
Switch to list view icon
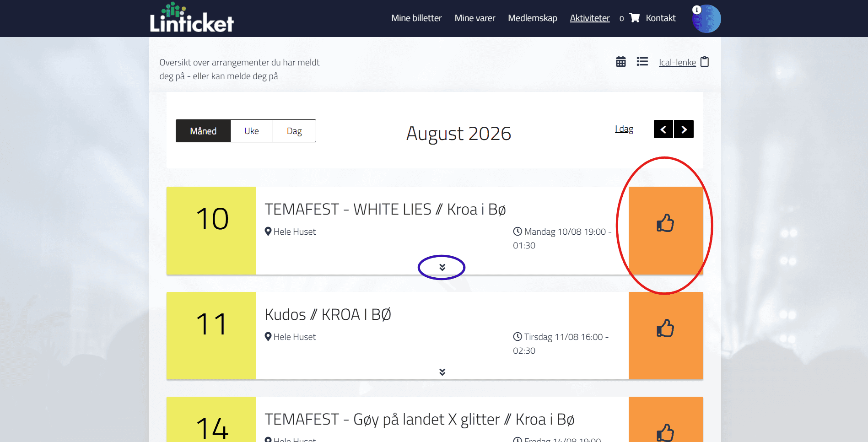tap(642, 61)
